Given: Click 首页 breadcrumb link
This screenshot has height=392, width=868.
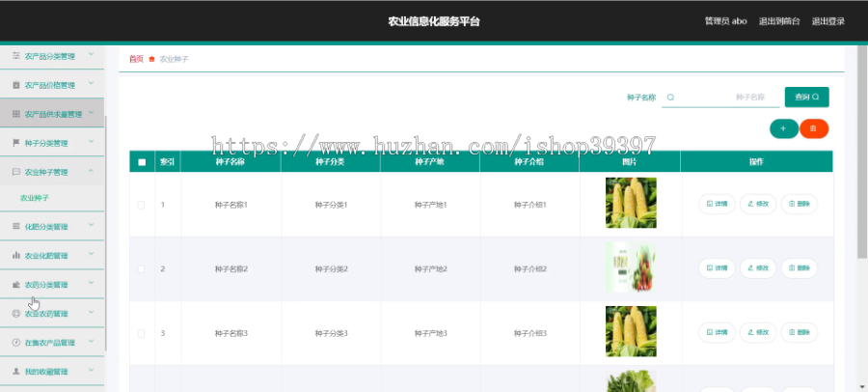Looking at the screenshot, I should coord(136,59).
